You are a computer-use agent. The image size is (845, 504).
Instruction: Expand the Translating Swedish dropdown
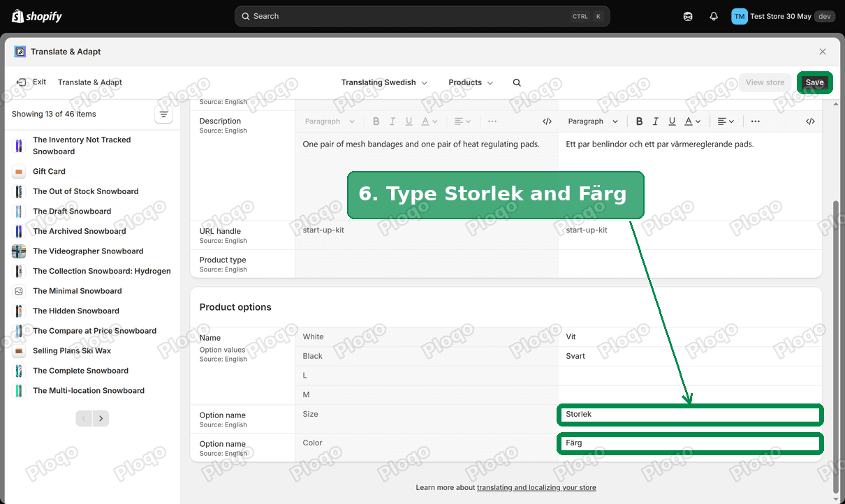tap(384, 82)
